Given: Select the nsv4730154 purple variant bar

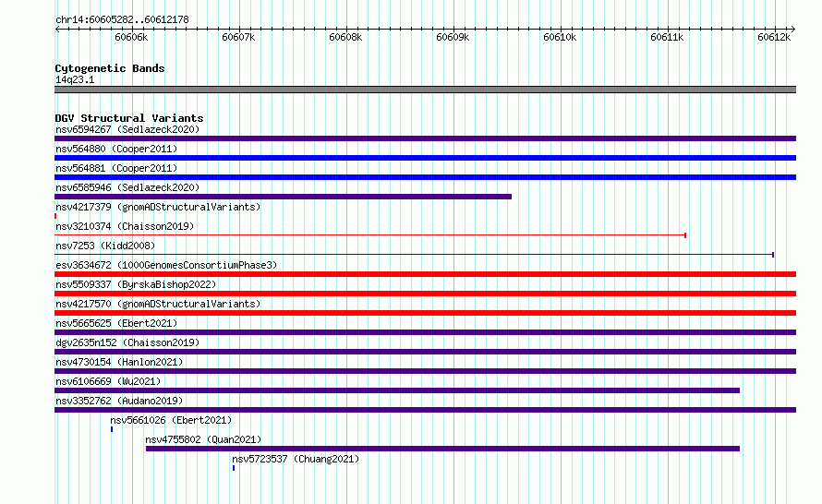Looking at the screenshot, I should click(425, 371).
